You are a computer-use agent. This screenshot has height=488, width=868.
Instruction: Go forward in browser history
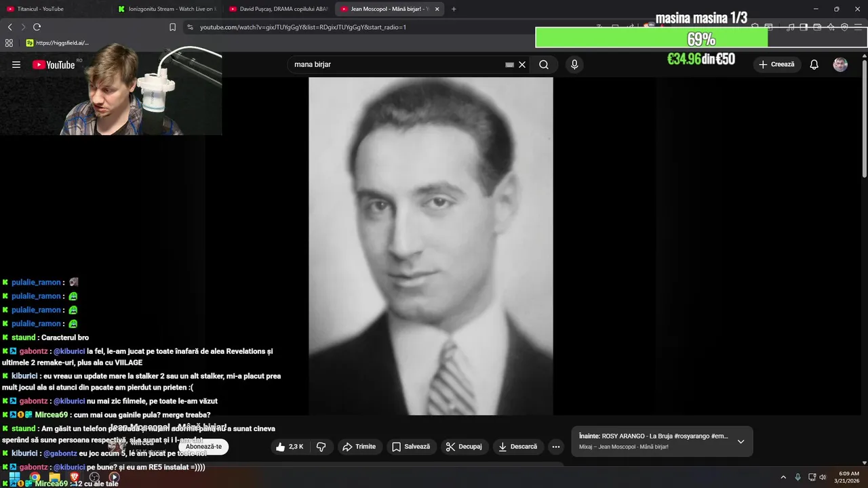point(23,27)
